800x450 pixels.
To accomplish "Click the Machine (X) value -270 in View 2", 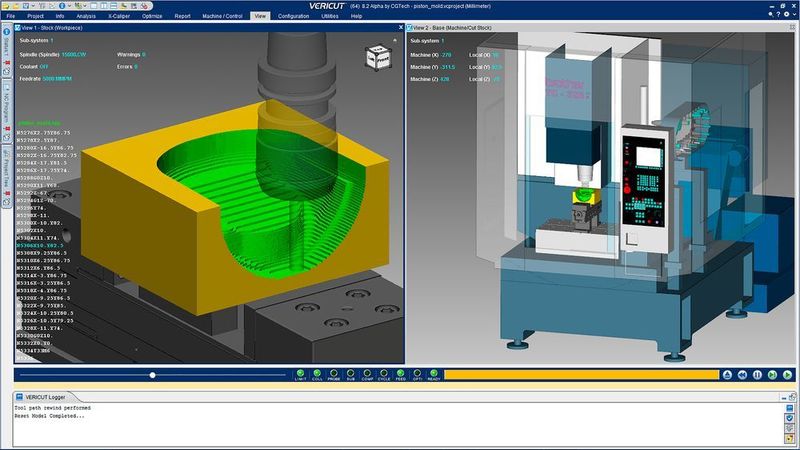I will [x=446, y=55].
